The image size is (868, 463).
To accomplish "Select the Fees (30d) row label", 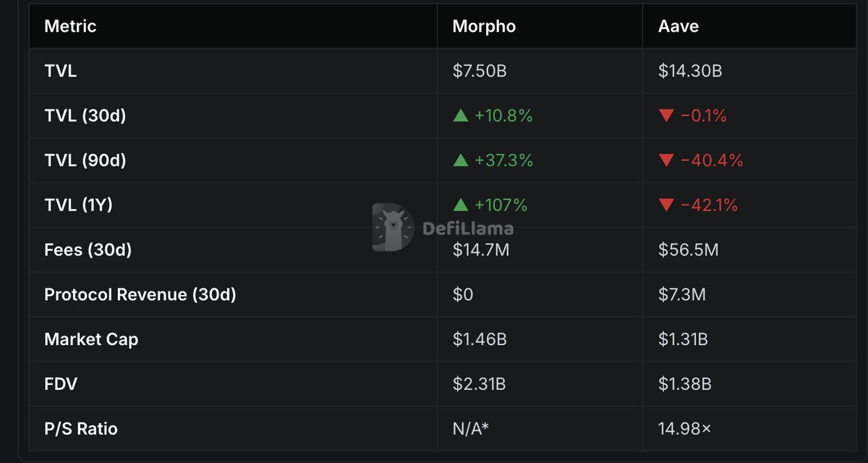I will coord(88,250).
